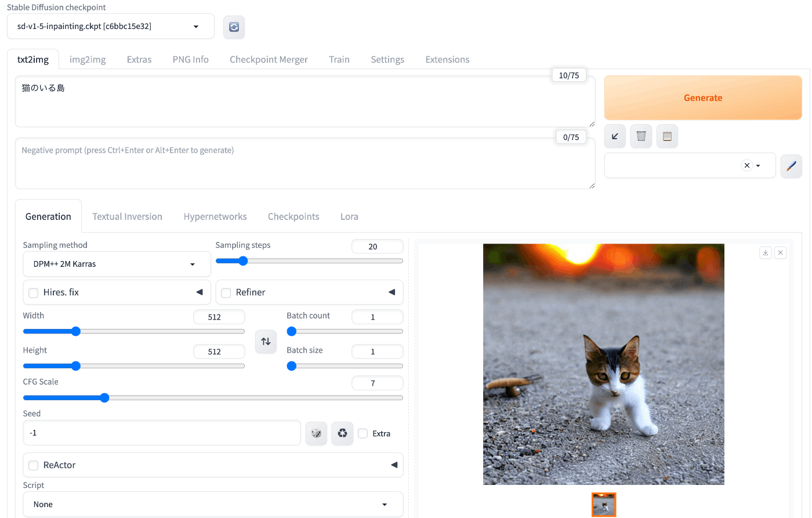Swap width and height with arrows icon
Viewport: 812px width, 518px height.
pos(266,341)
